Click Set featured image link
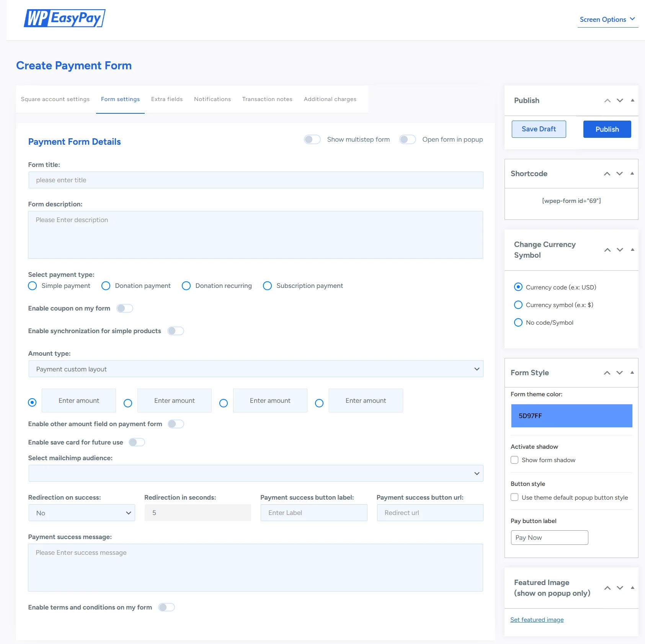This screenshot has width=645, height=644. click(x=537, y=619)
